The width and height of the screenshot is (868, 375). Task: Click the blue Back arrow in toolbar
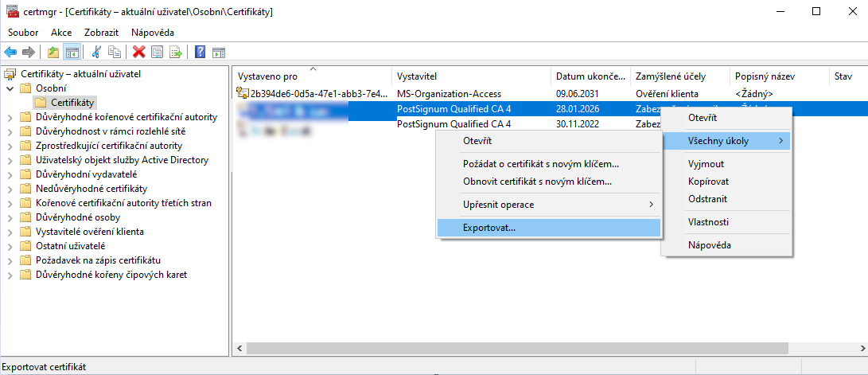10,52
